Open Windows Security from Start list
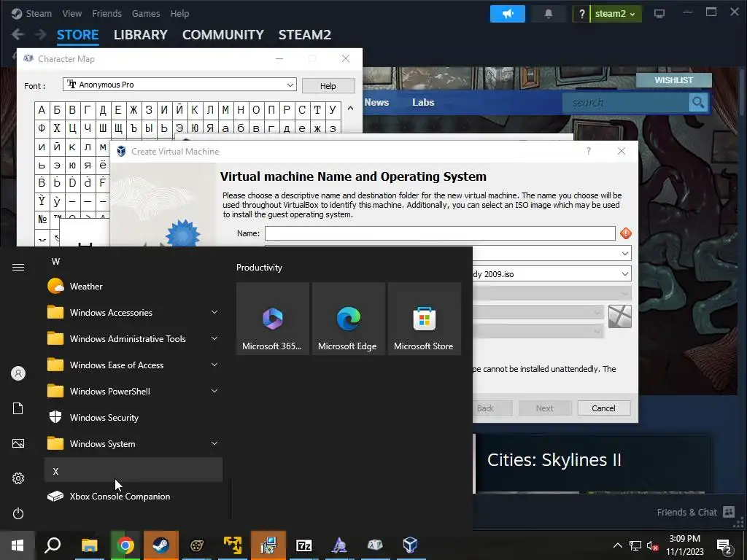 [x=133, y=418]
